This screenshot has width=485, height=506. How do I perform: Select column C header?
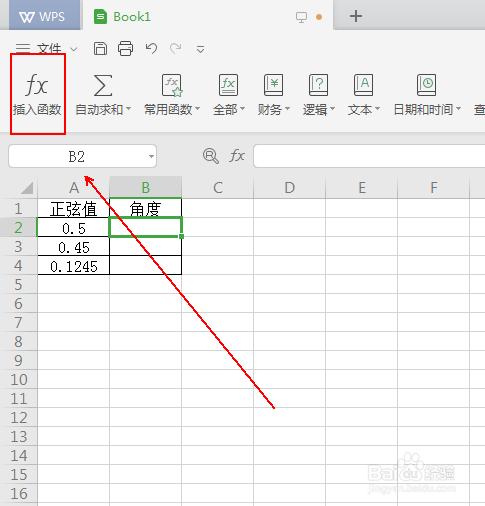tap(218, 188)
